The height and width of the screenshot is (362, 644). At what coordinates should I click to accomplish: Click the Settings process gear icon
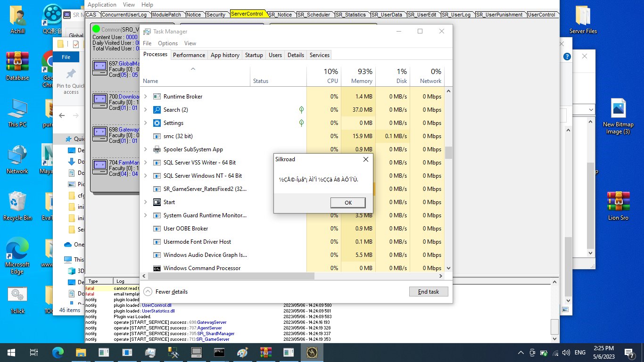[x=157, y=123]
